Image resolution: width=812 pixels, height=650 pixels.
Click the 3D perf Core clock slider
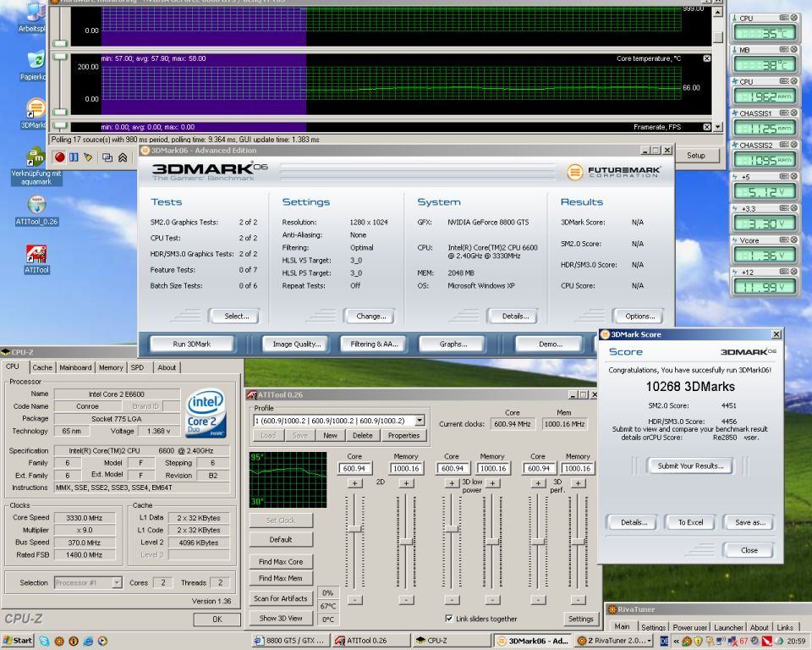538,541
